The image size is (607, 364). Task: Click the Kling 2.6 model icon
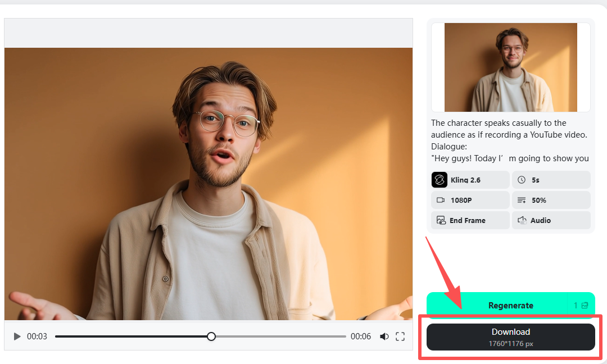tap(439, 180)
